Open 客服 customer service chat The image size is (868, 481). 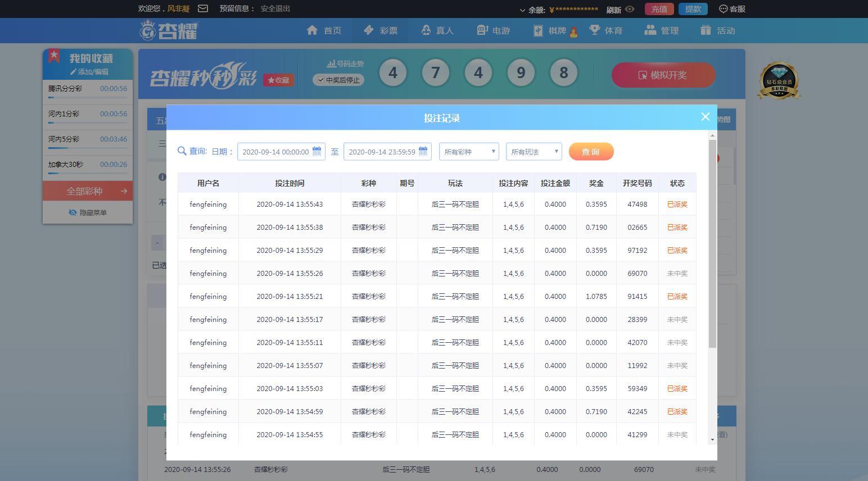pyautogui.click(x=732, y=9)
